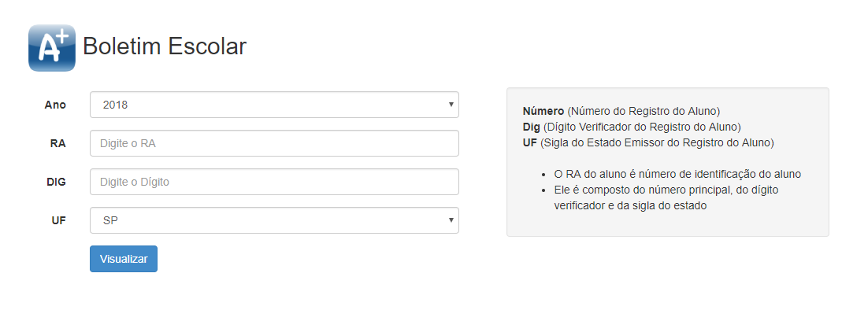Screen dimensions: 868x310
Task: Focus the "Digite o Dígito" input field
Action: [274, 182]
